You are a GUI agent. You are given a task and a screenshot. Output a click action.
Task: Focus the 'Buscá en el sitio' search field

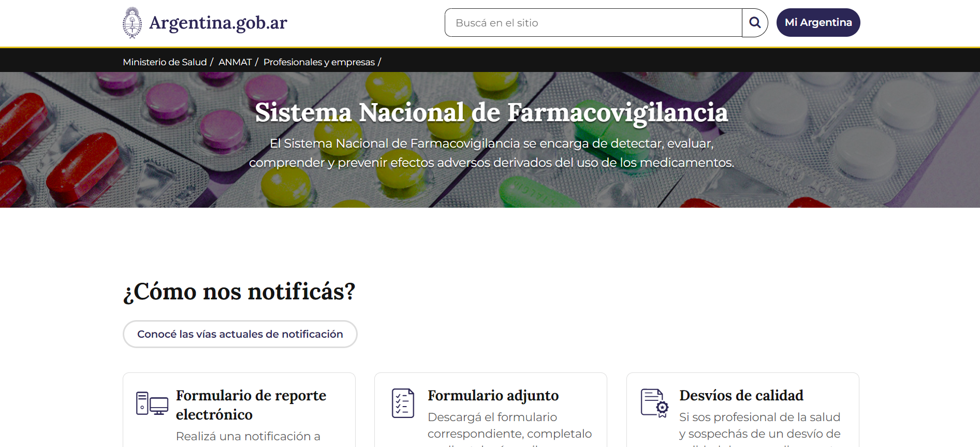click(593, 23)
